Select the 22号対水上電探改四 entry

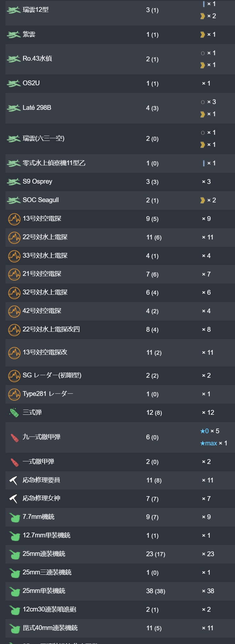120,330
